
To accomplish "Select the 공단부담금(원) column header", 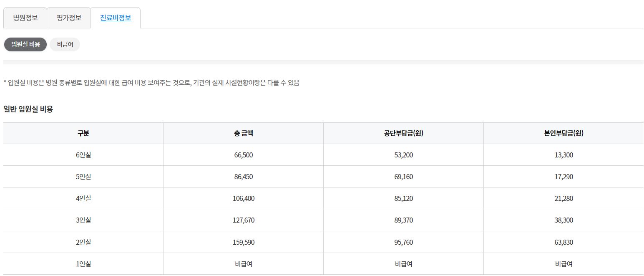I will coord(403,133).
